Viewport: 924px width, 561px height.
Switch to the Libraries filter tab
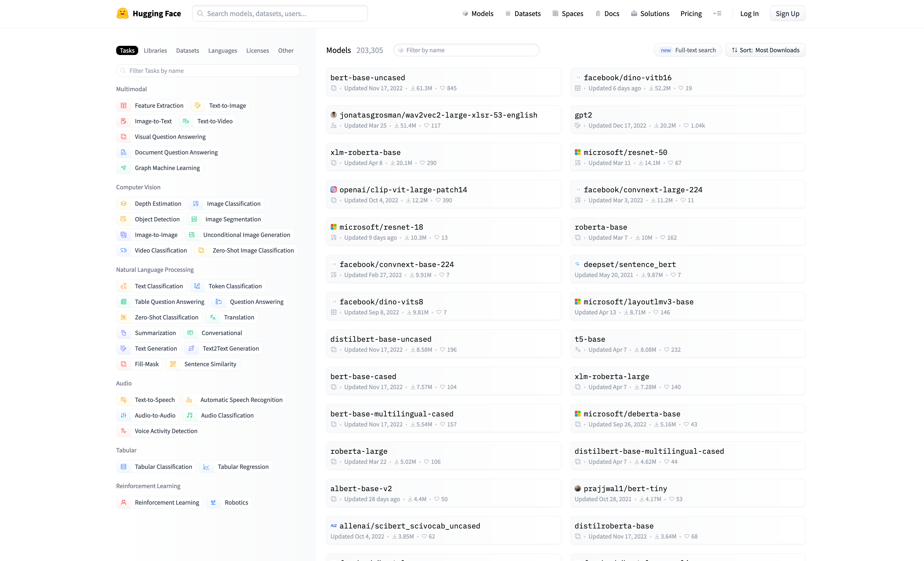coord(155,51)
